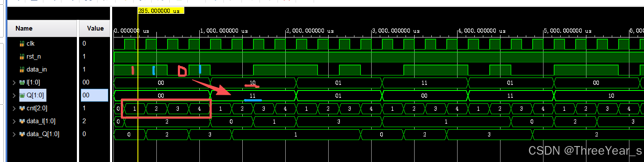Click the yellow 285.000000 us cursor label

pos(161,11)
